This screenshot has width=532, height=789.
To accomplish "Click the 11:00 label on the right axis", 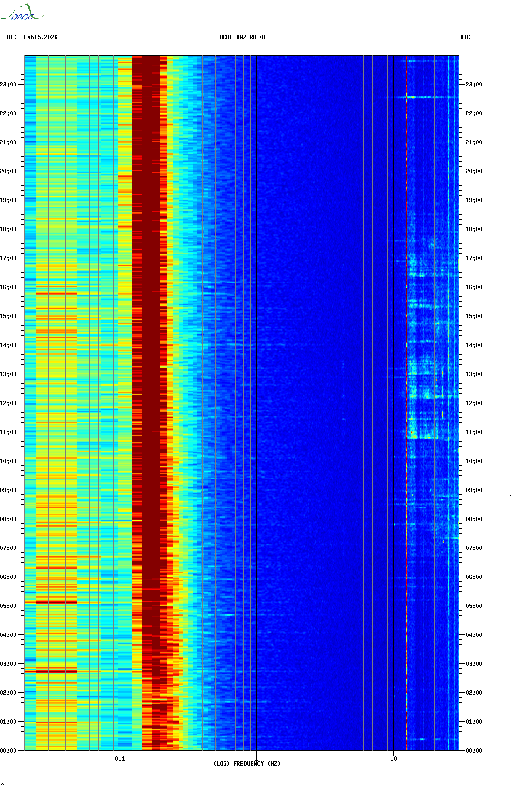I will tap(474, 432).
